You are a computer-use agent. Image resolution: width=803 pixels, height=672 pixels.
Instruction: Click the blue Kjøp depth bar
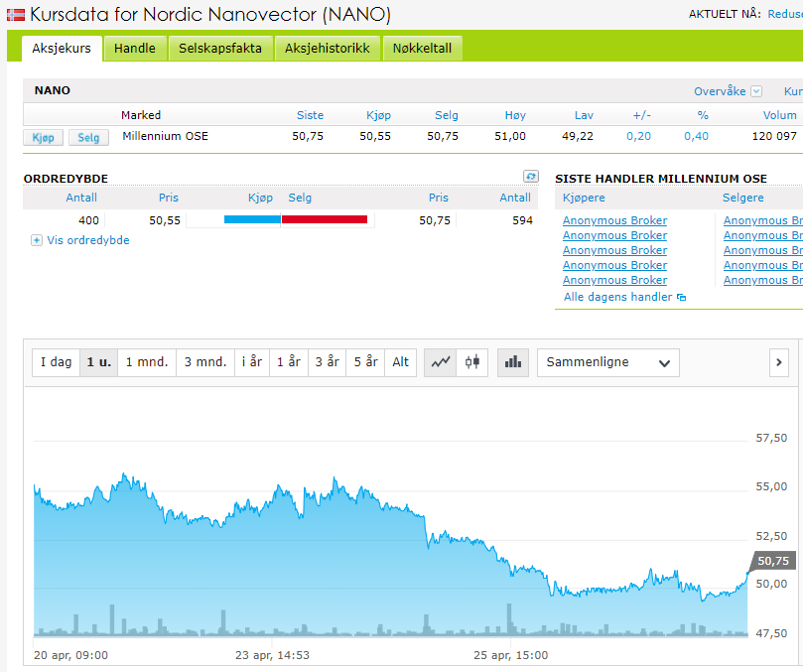252,219
